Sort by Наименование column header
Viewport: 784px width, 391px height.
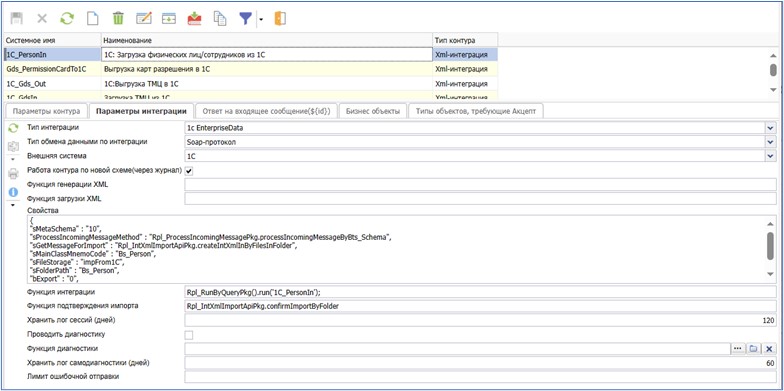(x=267, y=40)
